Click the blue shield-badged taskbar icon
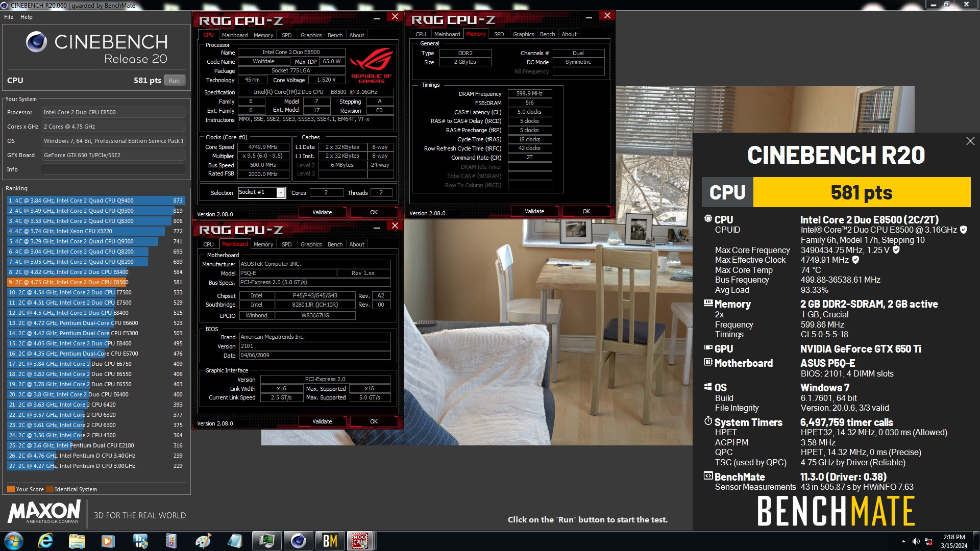Screen dimensions: 980x551 pyautogui.click(x=140, y=541)
